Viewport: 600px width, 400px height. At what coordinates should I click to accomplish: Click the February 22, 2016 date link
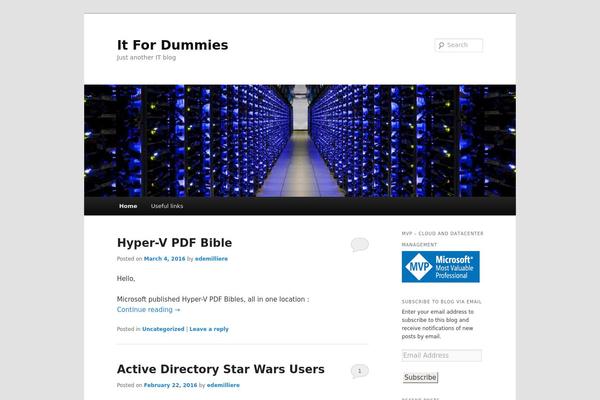[x=170, y=385]
